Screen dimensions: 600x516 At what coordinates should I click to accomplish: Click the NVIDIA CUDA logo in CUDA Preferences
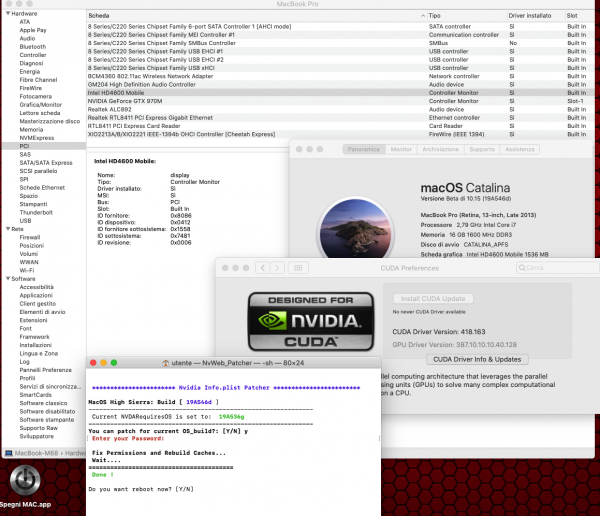(311, 322)
